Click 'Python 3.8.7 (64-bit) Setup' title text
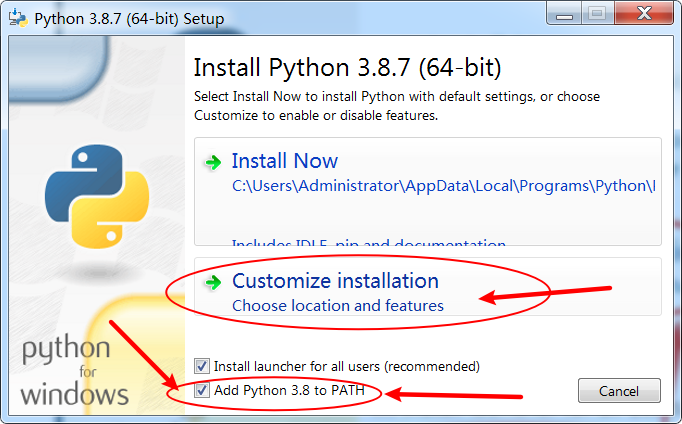Image resolution: width=682 pixels, height=424 pixels. pos(129,19)
